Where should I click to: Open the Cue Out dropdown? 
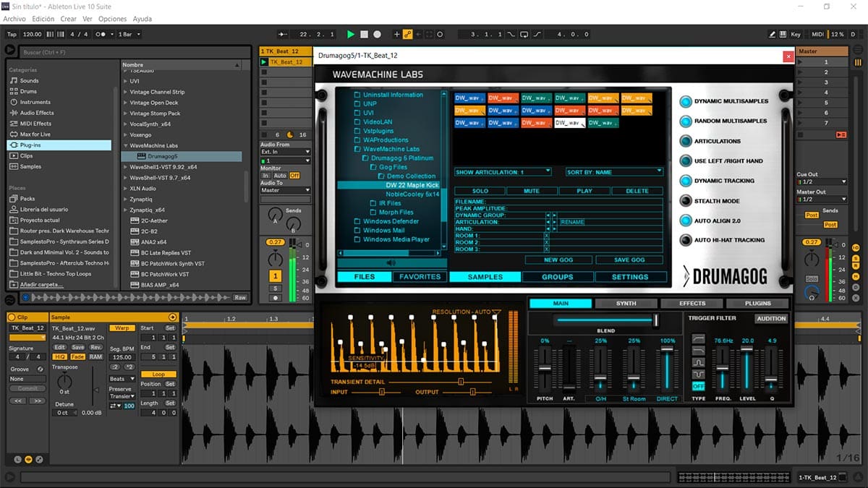[x=822, y=181]
